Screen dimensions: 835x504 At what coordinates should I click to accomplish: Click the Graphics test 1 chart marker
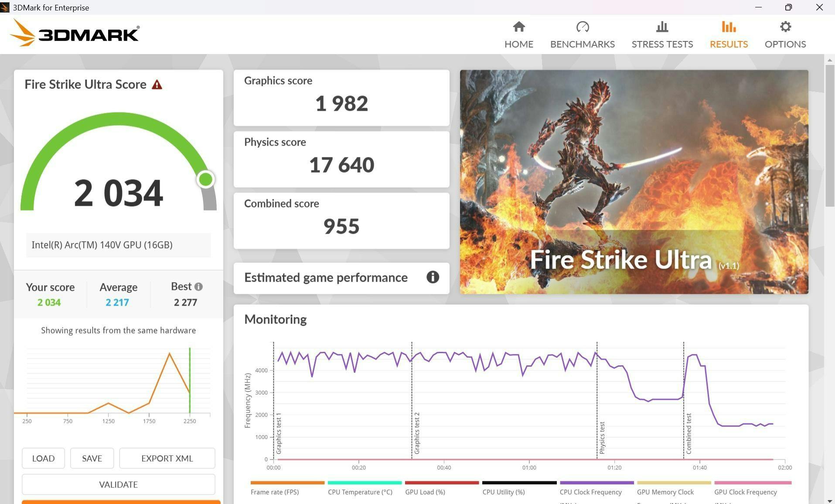279,433
